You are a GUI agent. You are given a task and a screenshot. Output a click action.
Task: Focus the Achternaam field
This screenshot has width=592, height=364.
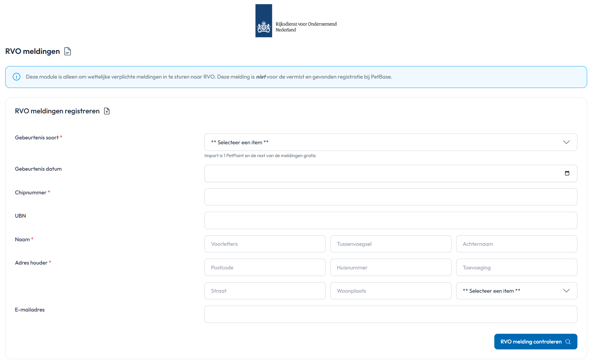(x=516, y=244)
